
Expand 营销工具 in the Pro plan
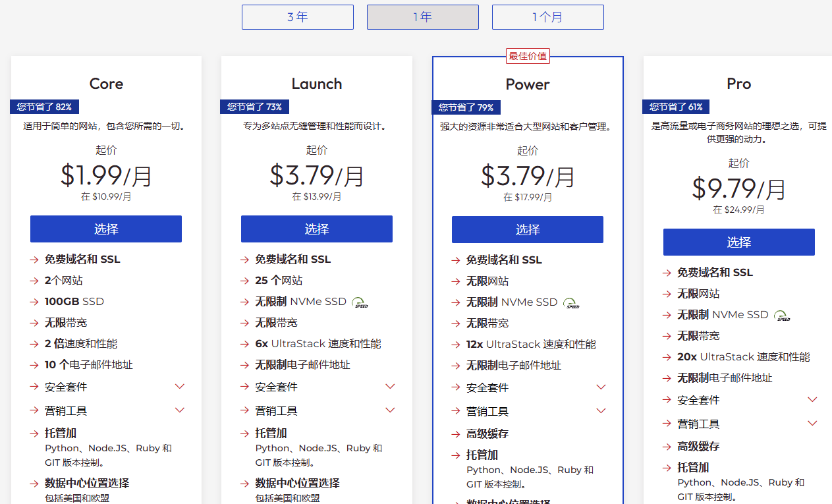coord(812,423)
